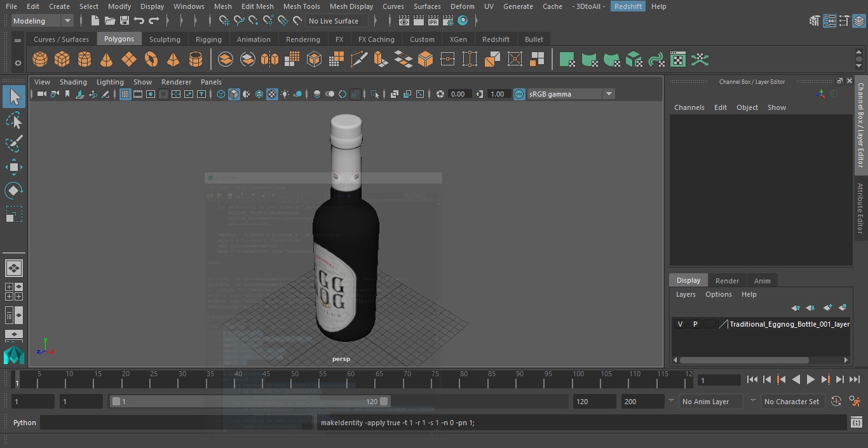868x448 pixels.
Task: Select the Scale tool
Action: (14, 214)
